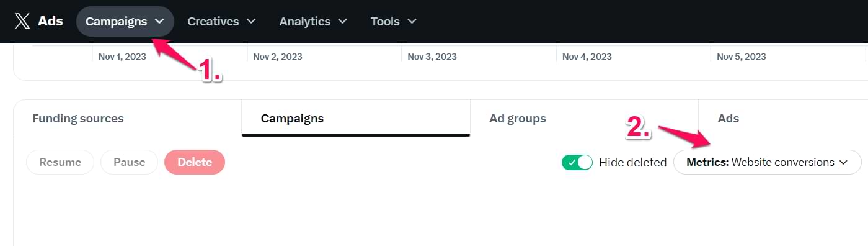The height and width of the screenshot is (246, 868).
Task: Click the Nov 3, 2023 chart date
Action: click(432, 56)
